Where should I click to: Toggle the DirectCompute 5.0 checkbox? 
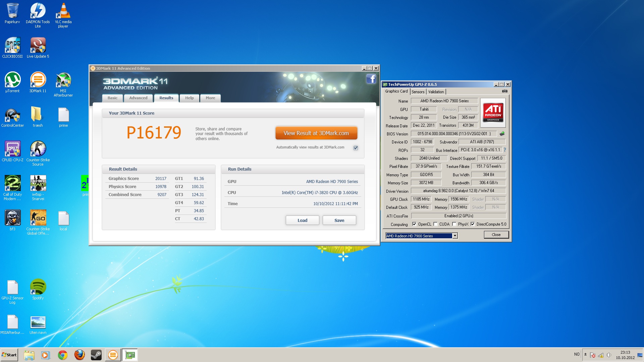(473, 224)
